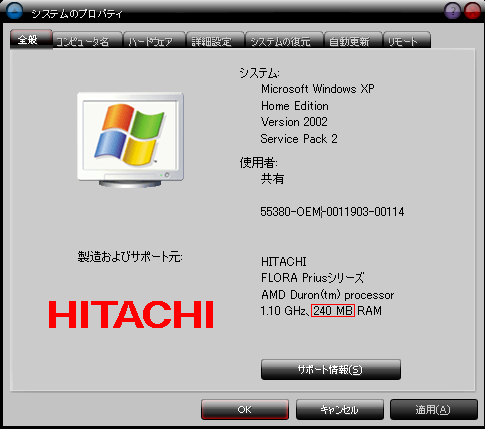Select the リモート tab

point(407,41)
